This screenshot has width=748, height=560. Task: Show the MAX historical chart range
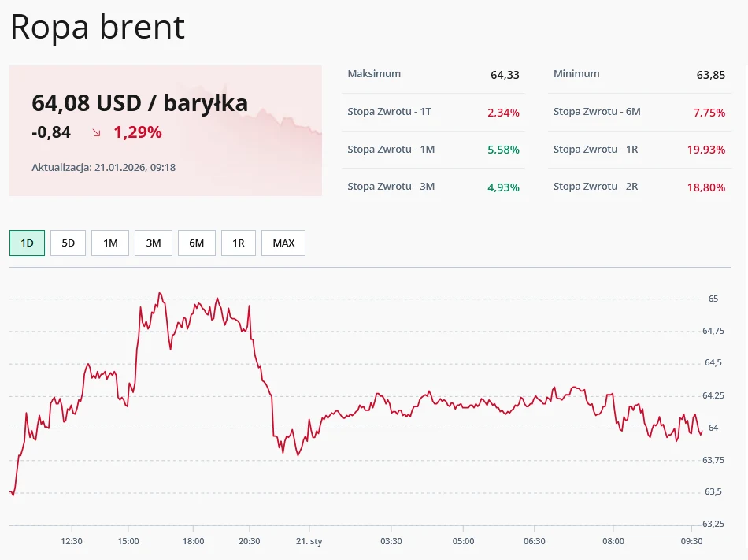[283, 243]
